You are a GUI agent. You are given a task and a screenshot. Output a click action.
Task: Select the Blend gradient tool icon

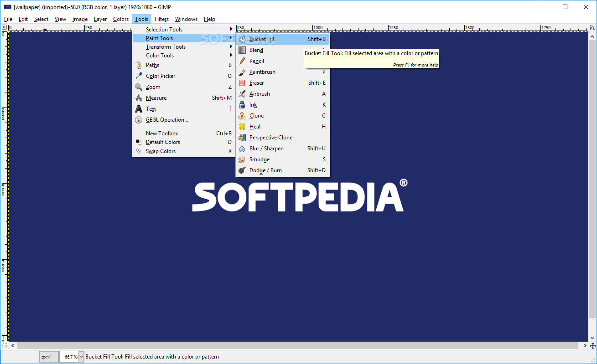242,50
